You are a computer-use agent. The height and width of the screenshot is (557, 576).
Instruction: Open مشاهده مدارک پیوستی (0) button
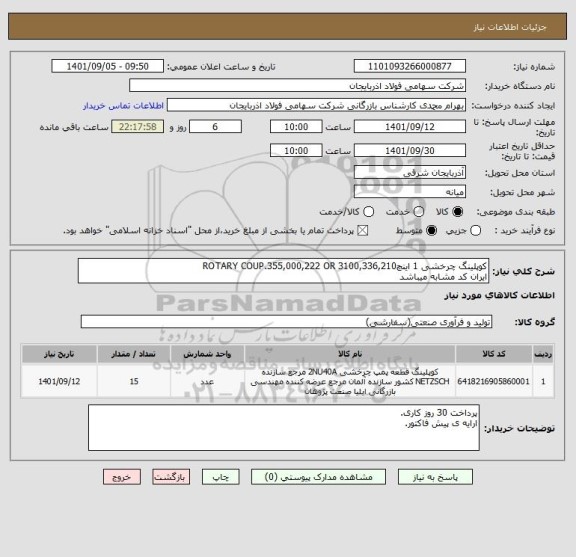point(318,477)
